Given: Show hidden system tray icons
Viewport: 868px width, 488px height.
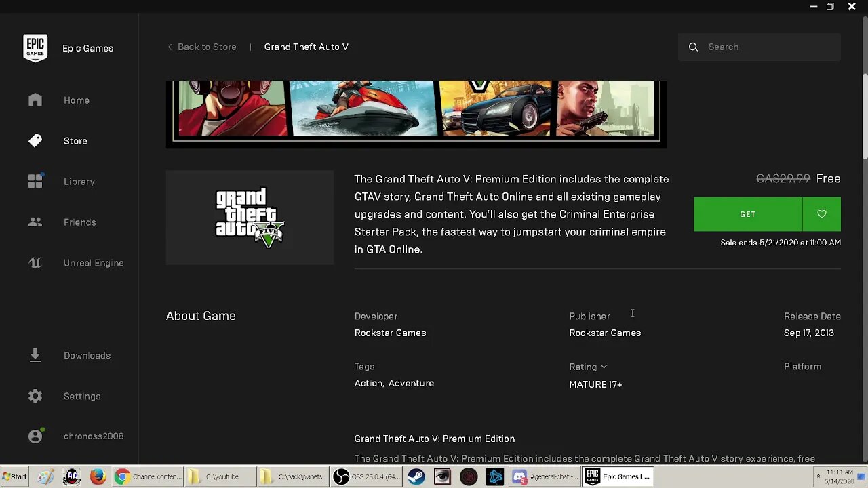Looking at the screenshot, I should [x=818, y=476].
